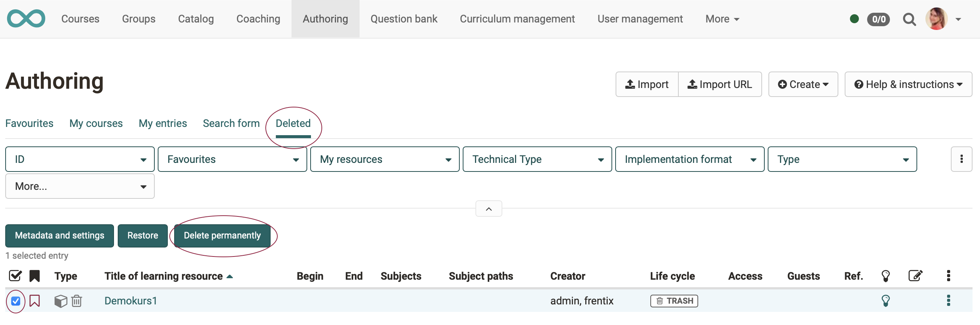Open the Create dropdown button
Viewport: 980px width, 325px height.
pyautogui.click(x=803, y=84)
